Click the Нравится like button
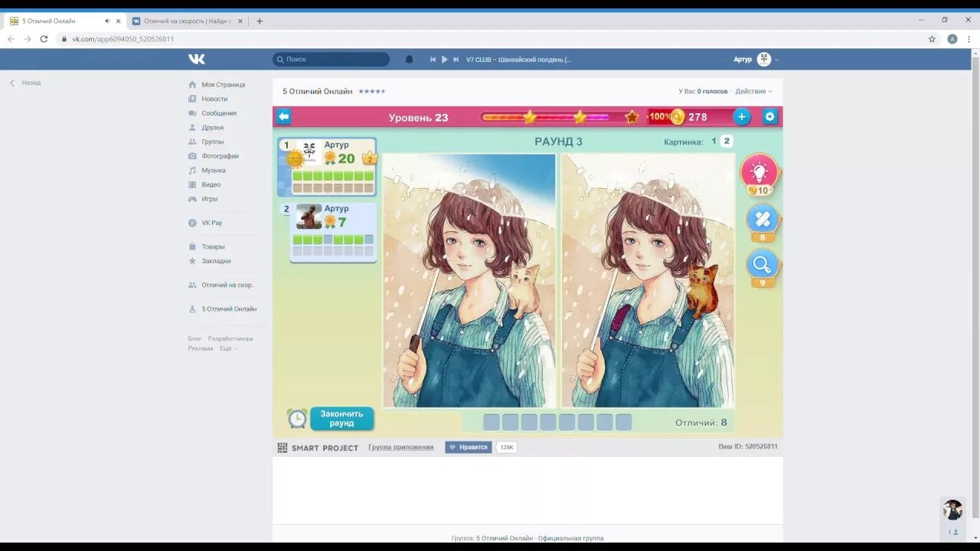Viewport: 980px width, 551px height. point(469,447)
